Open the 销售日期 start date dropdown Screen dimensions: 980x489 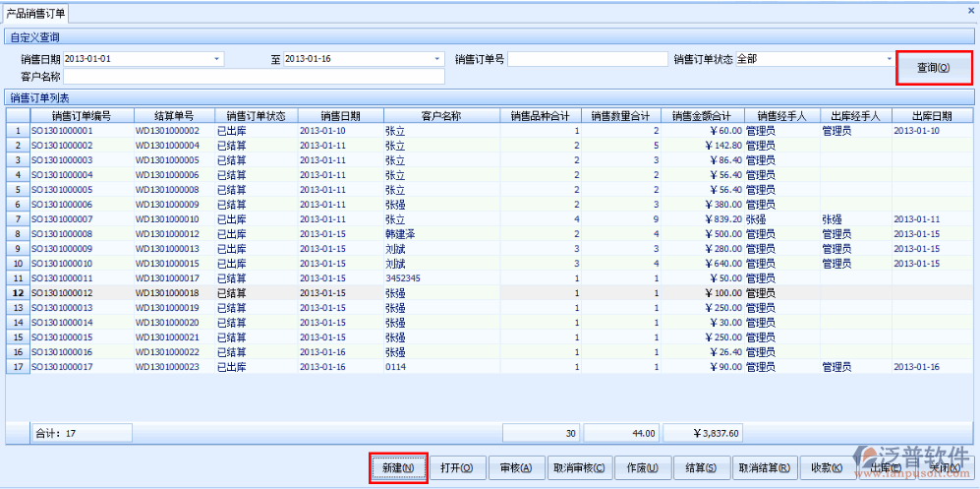click(217, 59)
